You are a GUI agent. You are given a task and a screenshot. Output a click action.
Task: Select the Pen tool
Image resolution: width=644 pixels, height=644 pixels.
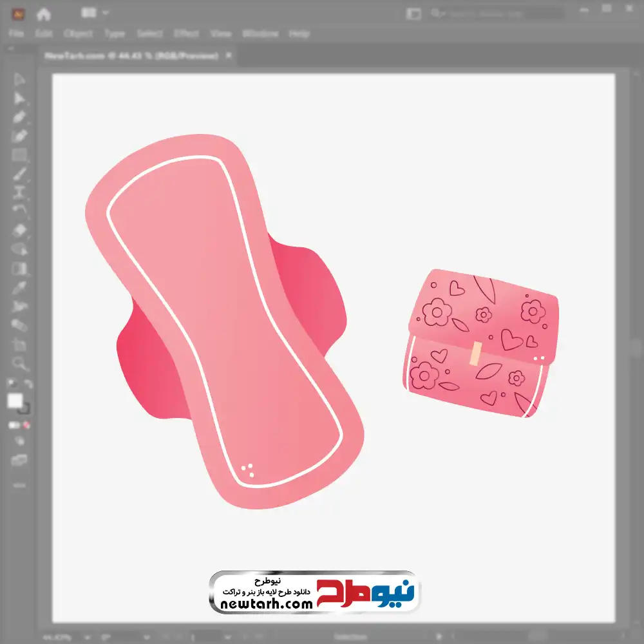click(x=19, y=117)
